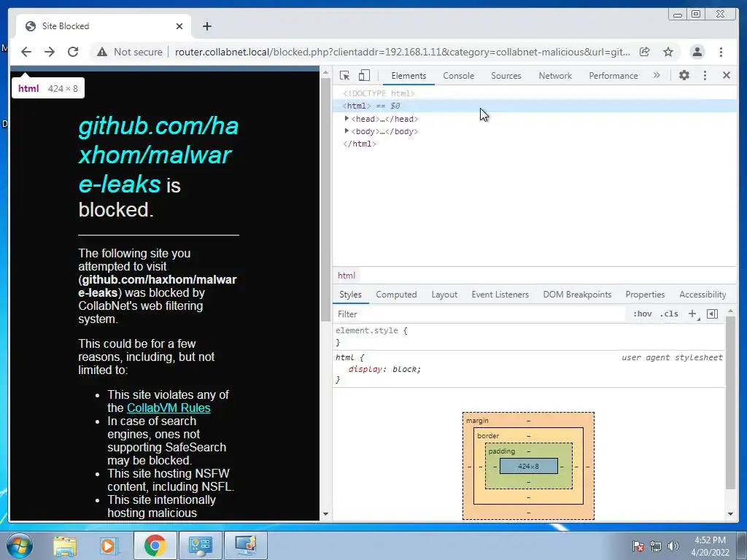Open Action Center flag tray icon
This screenshot has height=560, width=747.
pos(638,546)
